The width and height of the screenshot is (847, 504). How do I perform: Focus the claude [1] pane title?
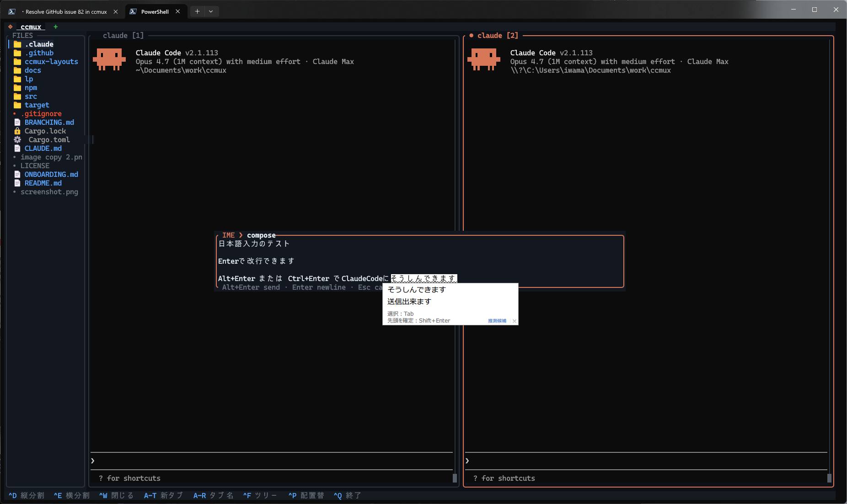(x=123, y=36)
